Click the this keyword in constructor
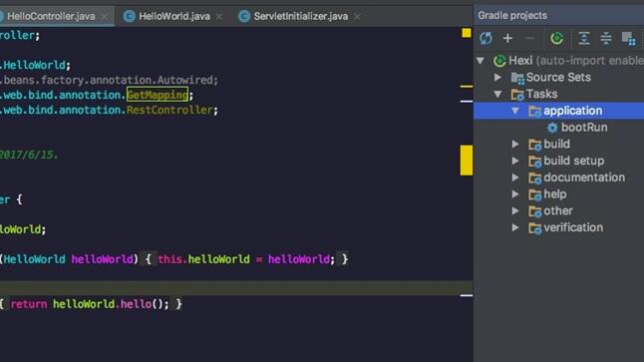644x362 pixels. click(x=169, y=259)
